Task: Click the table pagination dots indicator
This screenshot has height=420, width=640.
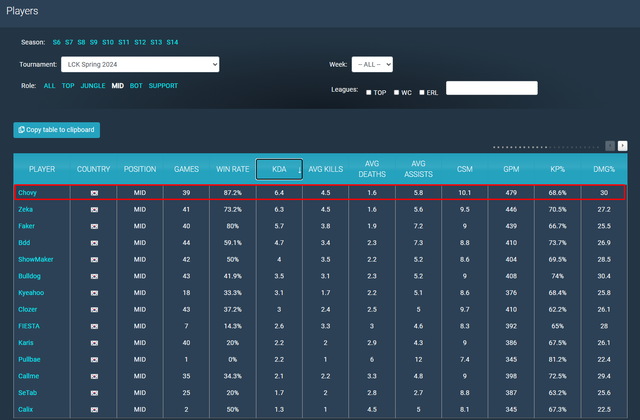Action: [x=546, y=147]
